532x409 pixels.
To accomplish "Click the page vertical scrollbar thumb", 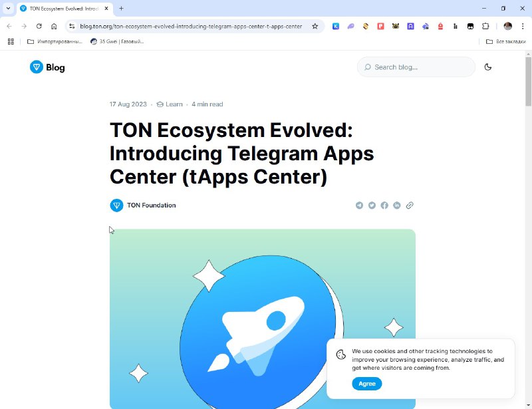I will point(528,81).
